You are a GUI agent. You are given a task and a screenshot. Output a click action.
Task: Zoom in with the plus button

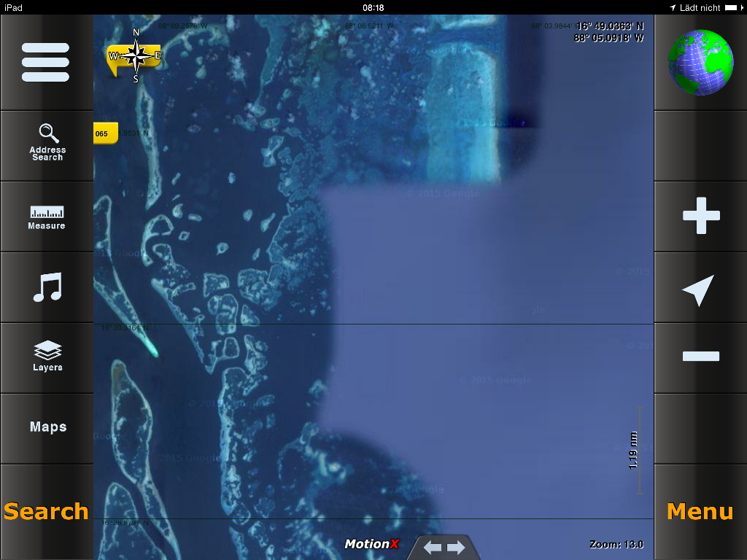pos(700,216)
